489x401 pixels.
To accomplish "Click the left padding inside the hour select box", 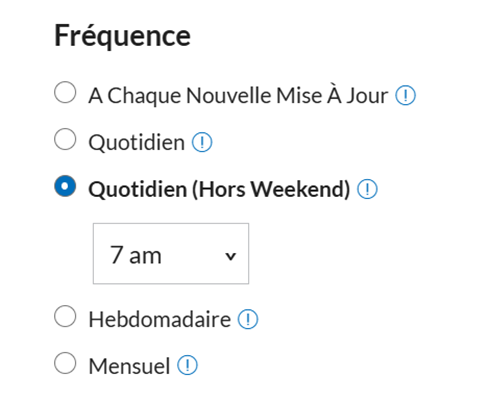I will [x=101, y=254].
